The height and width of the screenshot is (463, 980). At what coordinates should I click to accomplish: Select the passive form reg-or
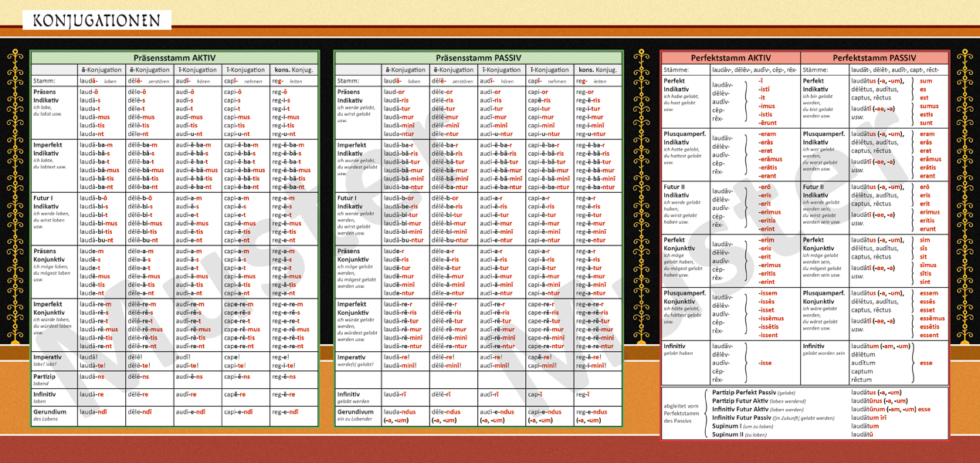coord(585,93)
